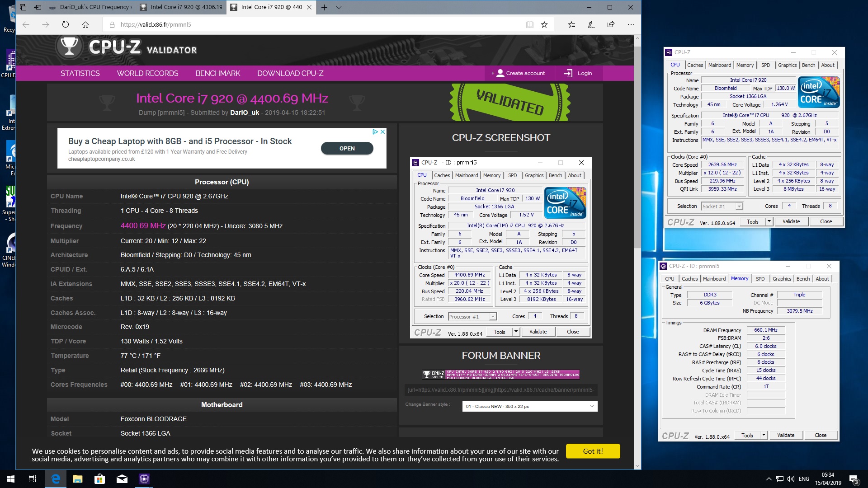The height and width of the screenshot is (488, 868).
Task: Accept cookies with Got it! button
Action: pos(593,451)
